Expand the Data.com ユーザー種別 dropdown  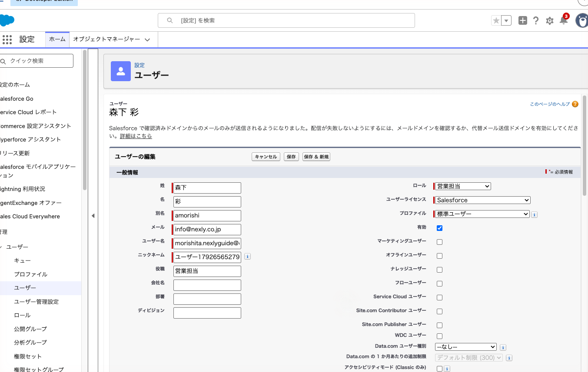pyautogui.click(x=466, y=347)
